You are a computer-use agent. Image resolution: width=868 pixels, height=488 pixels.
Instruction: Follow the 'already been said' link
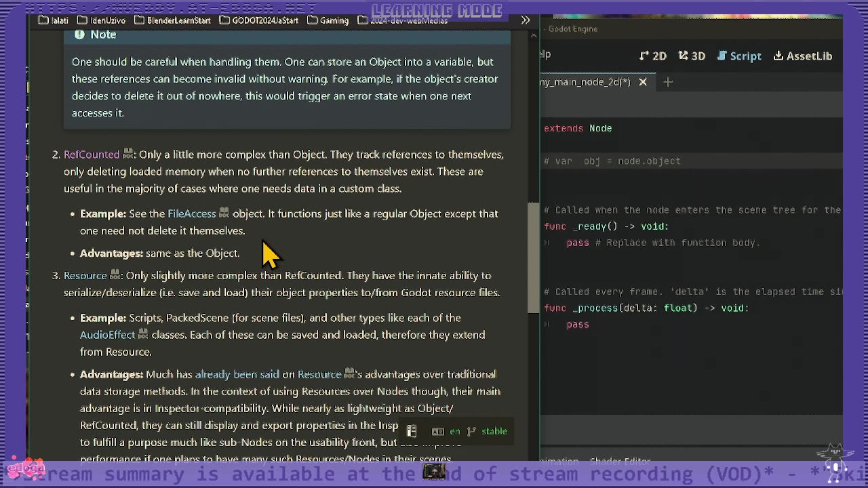tap(237, 374)
